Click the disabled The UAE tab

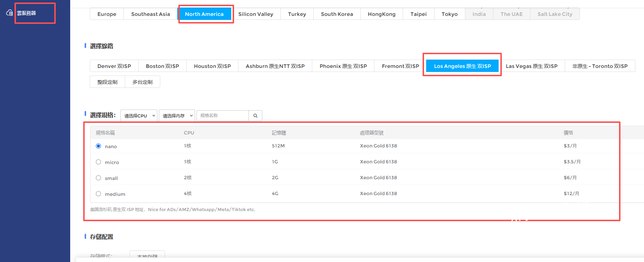point(512,14)
